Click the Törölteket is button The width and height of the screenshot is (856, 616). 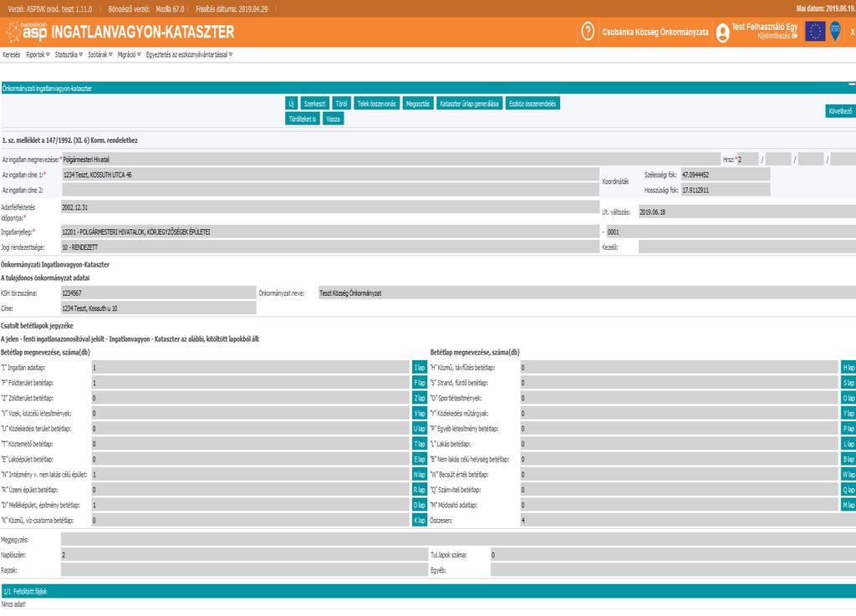(303, 119)
